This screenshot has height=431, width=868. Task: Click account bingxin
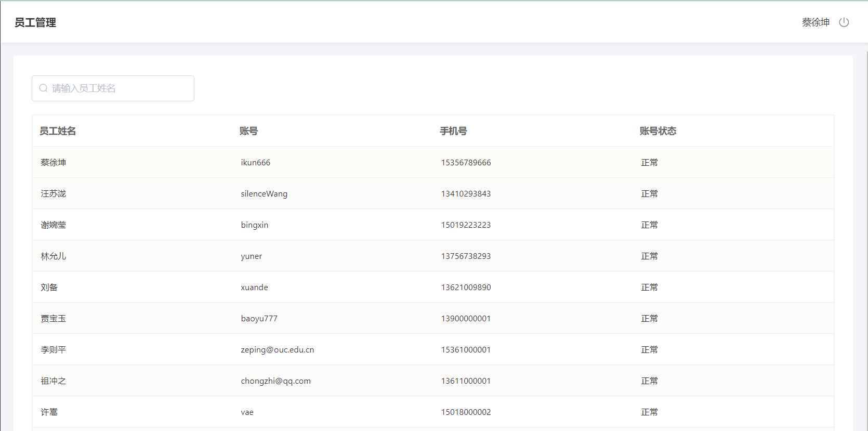pyautogui.click(x=255, y=225)
